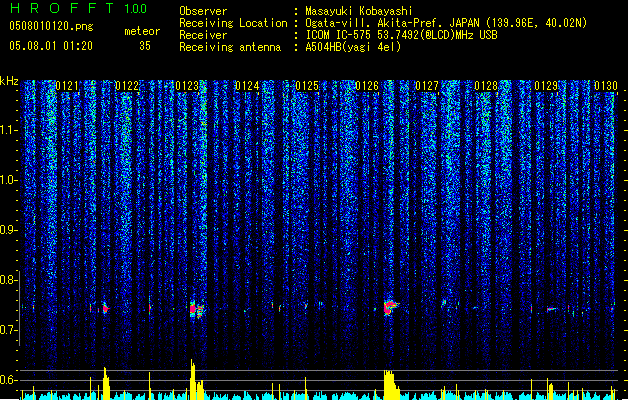This screenshot has height=400, width=629.
Task: Click the kHz axis unit label
Action: pyautogui.click(x=9, y=81)
